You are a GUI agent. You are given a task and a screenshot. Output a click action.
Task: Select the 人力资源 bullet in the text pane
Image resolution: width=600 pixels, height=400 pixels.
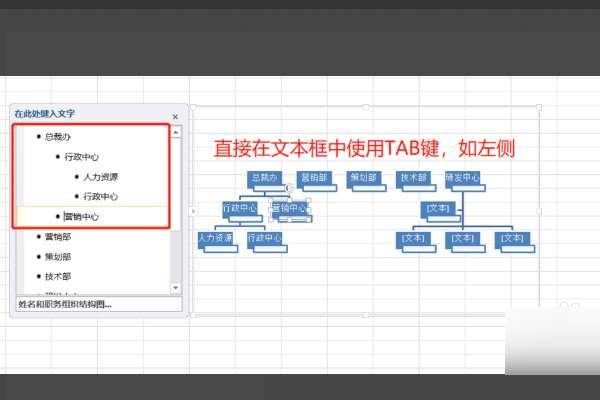point(101,176)
